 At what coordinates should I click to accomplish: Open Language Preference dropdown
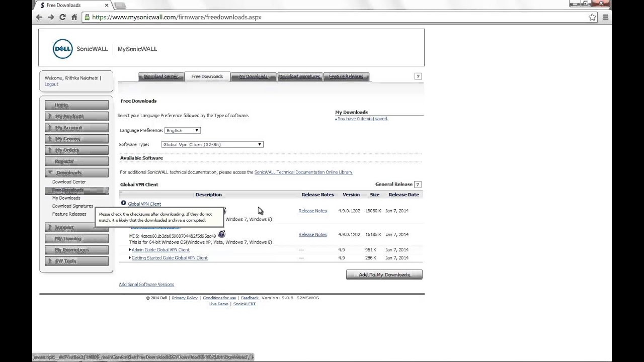(x=183, y=130)
